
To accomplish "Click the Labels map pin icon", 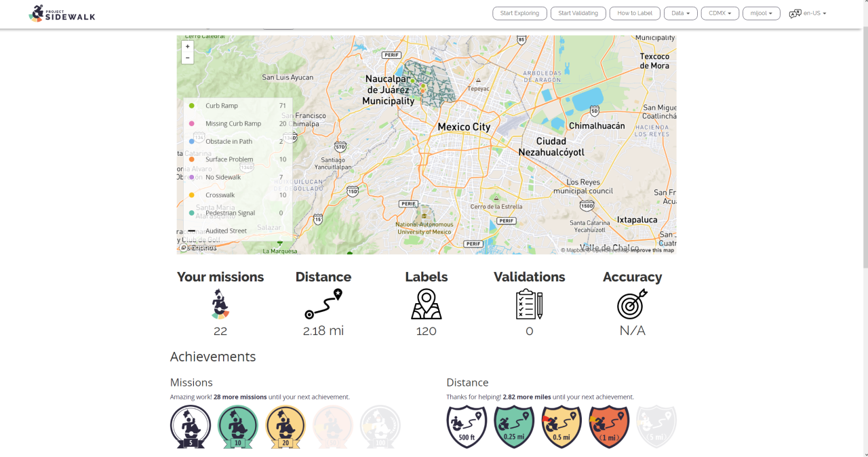I will point(427,304).
